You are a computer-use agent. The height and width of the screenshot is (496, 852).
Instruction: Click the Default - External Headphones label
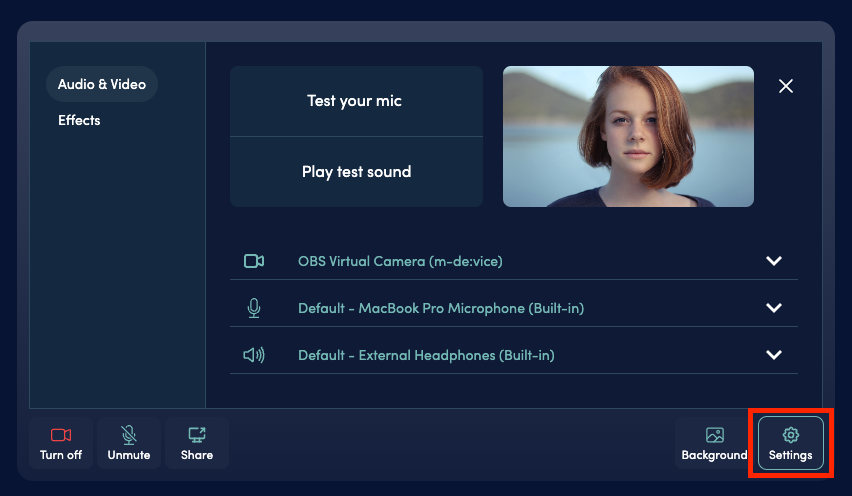pos(426,355)
